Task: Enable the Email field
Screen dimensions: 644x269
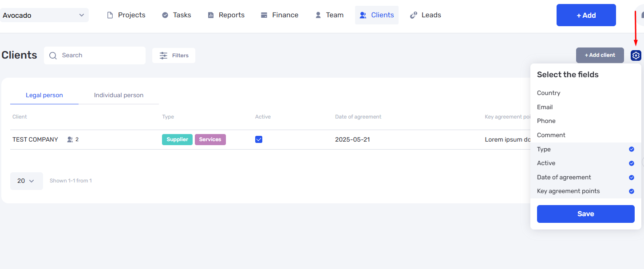Action: coord(585,107)
